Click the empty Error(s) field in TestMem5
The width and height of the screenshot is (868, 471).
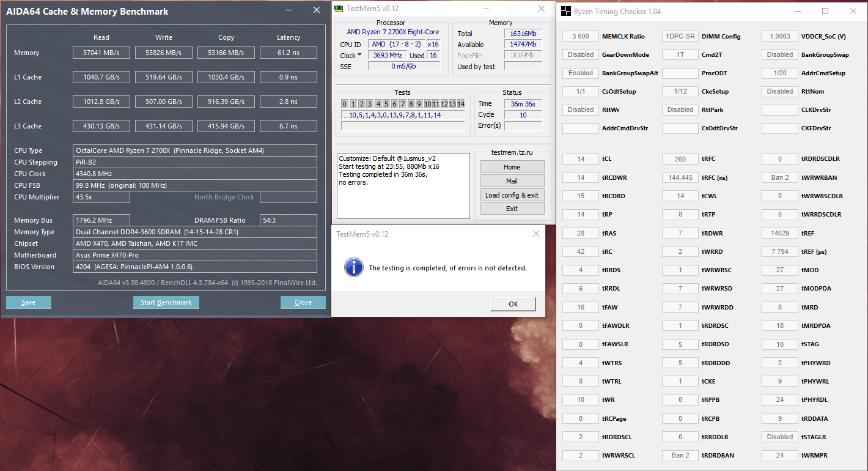pos(523,126)
